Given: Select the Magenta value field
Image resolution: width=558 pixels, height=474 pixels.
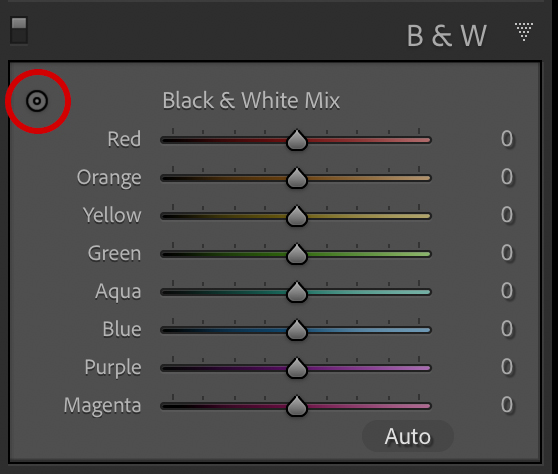Looking at the screenshot, I should (x=507, y=405).
